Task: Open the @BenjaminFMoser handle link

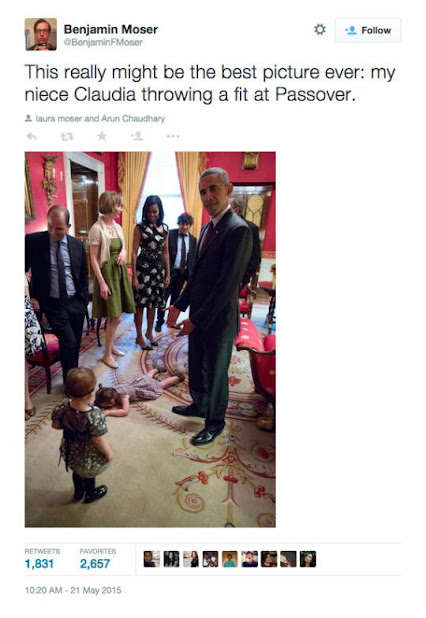Action: (103, 42)
